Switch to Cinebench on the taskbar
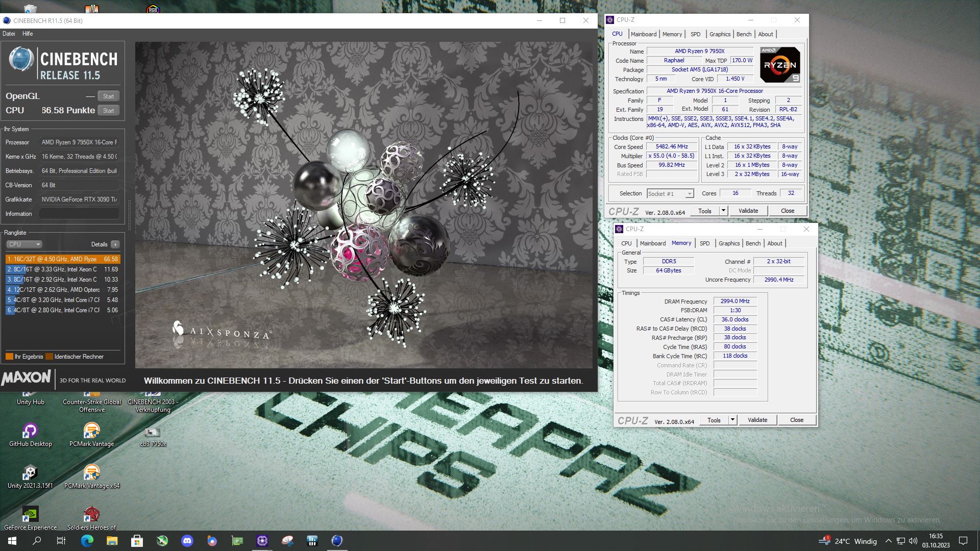The width and height of the screenshot is (980, 551). click(x=337, y=541)
